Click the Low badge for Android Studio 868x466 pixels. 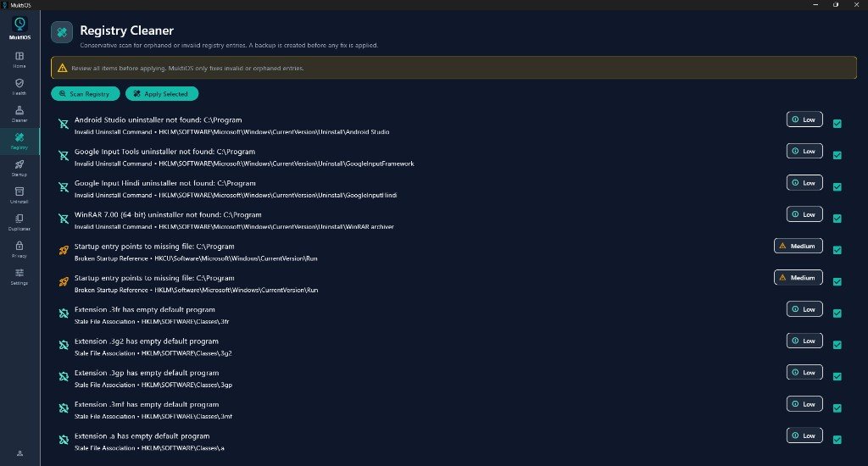804,119
